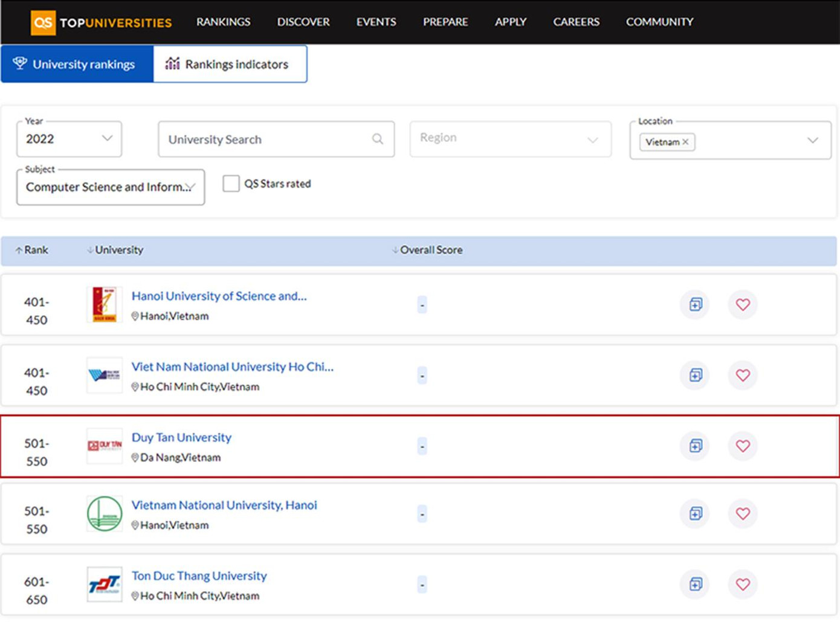Click compare icon for Hanoi University of Science
The width and height of the screenshot is (840, 622).
(696, 304)
